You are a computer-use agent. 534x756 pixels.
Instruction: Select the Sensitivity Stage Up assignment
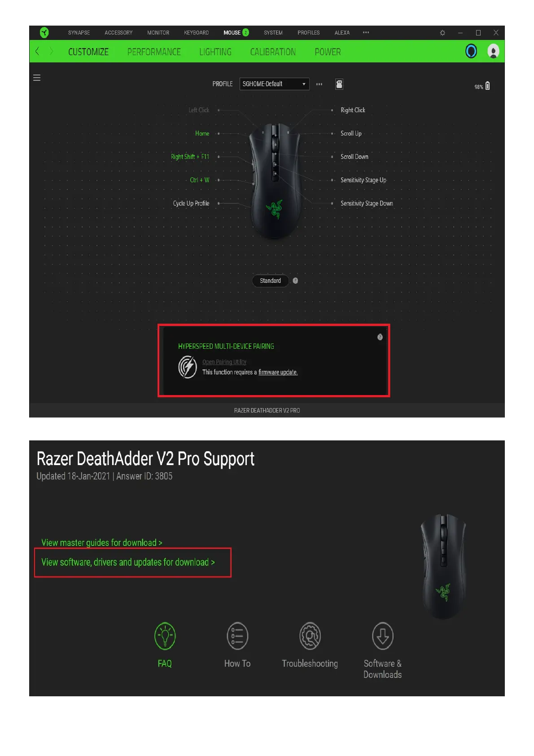[363, 180]
